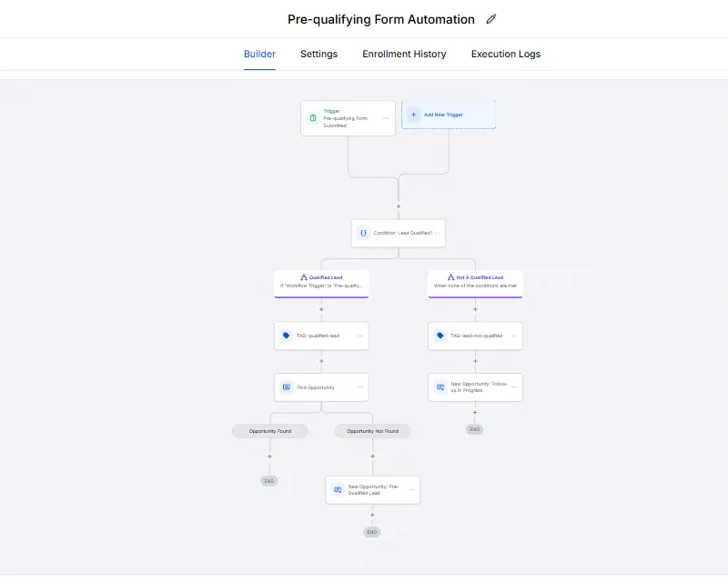
Task: Open the three-dot menu on TAG-lead-non-qualified
Action: [514, 336]
